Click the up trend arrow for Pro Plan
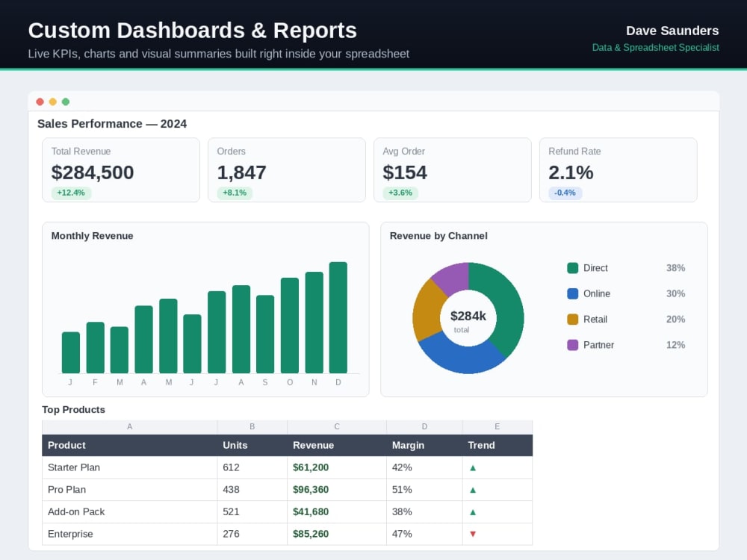 (x=473, y=490)
